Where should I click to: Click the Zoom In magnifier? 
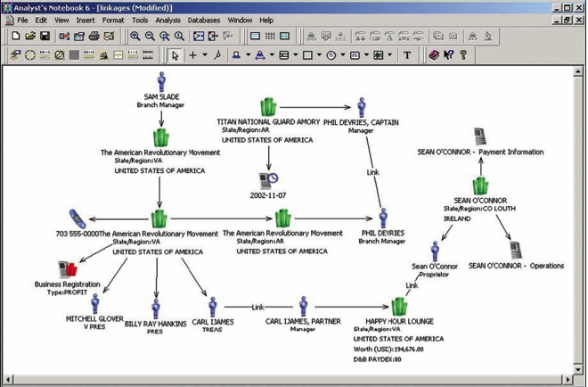(x=135, y=36)
